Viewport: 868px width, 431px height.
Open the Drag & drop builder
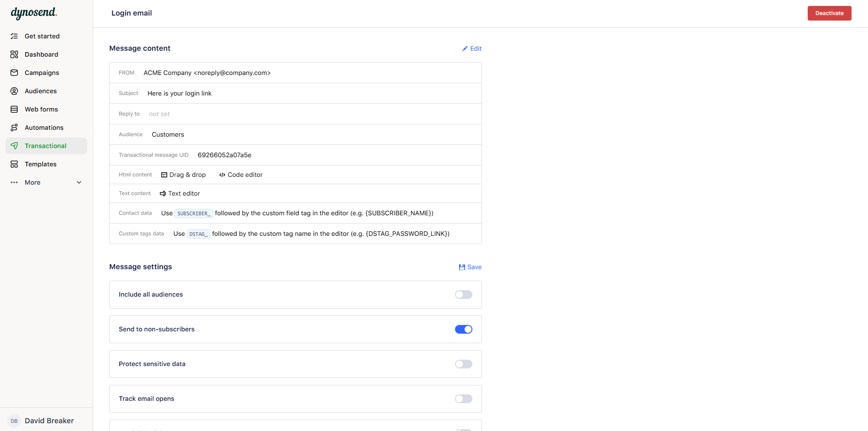tap(184, 175)
